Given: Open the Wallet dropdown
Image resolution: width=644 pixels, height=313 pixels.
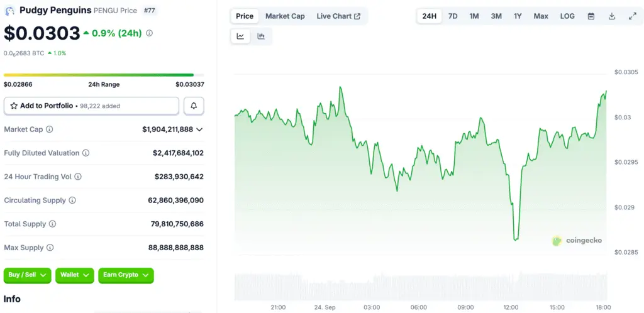Looking at the screenshot, I should (x=75, y=275).
